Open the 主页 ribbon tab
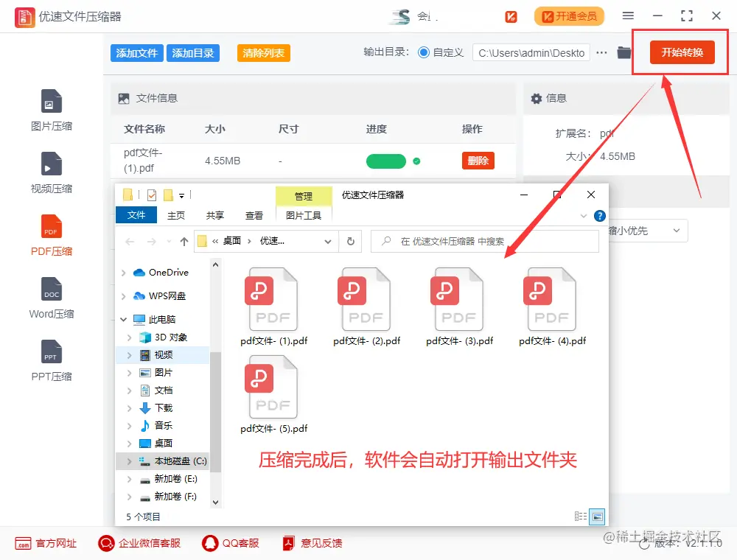737x560 pixels. 176,215
